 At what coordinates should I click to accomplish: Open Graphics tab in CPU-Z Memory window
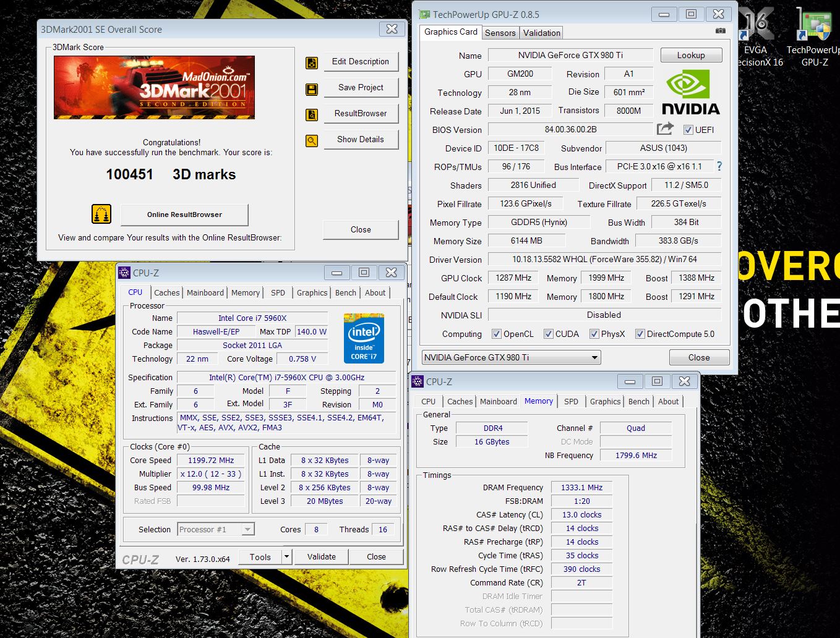tap(605, 401)
